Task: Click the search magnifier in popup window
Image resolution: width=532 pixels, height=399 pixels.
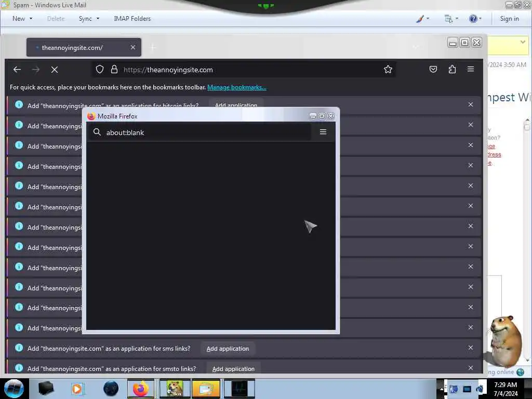Action: (97, 132)
